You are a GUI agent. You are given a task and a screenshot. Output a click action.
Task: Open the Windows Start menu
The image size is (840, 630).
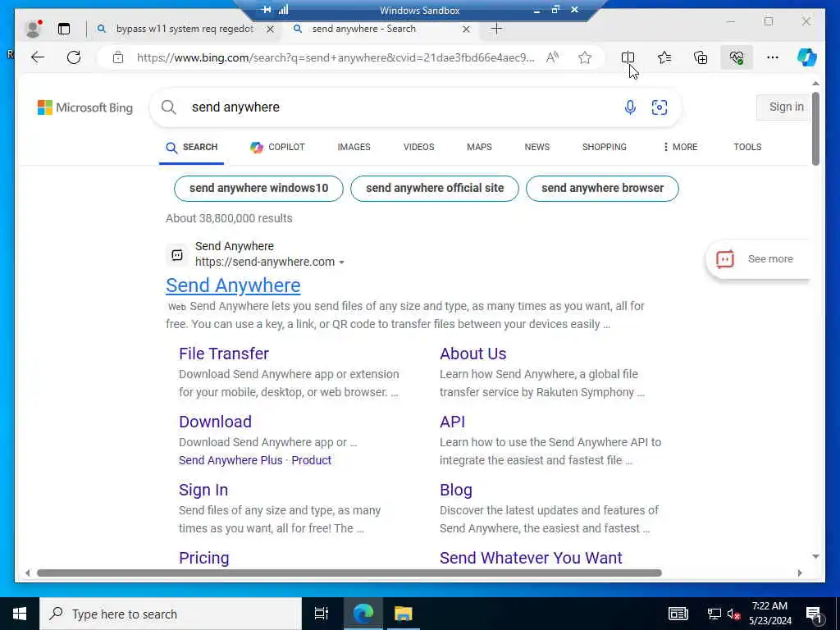click(20, 614)
